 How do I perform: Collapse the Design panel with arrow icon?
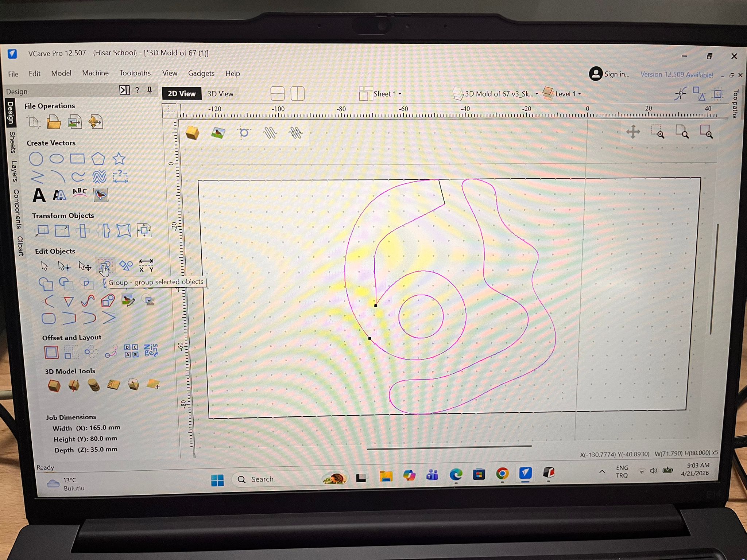[x=125, y=90]
